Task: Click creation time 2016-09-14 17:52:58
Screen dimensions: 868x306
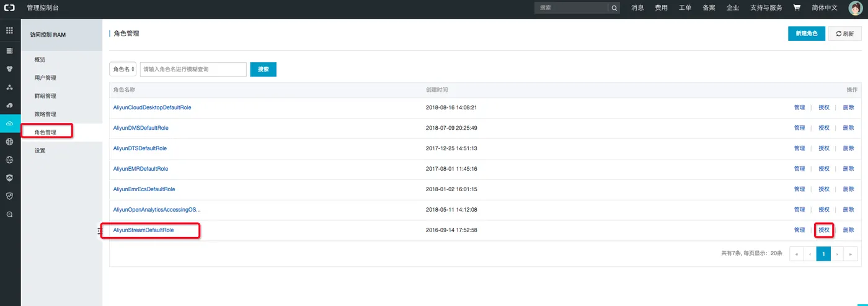Action: (x=451, y=230)
